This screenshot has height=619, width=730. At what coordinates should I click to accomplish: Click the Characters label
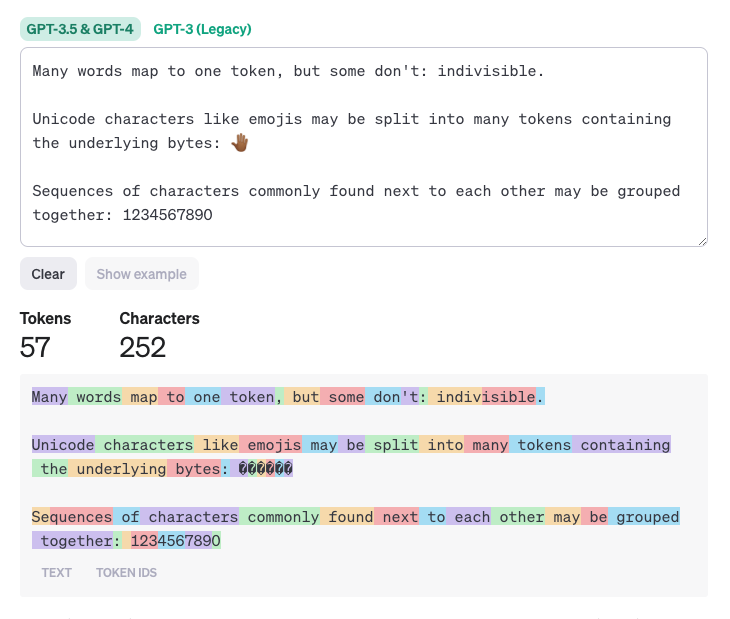159,318
